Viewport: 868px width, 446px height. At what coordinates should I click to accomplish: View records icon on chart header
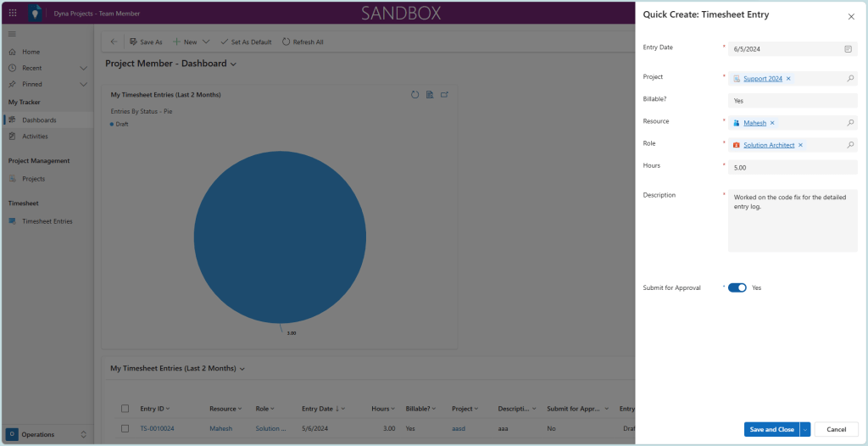430,94
